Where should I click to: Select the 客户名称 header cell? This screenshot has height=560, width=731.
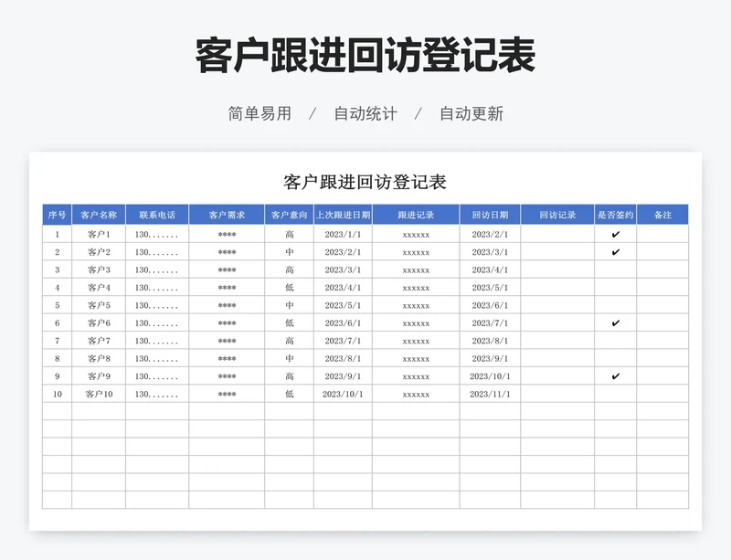coord(99,215)
